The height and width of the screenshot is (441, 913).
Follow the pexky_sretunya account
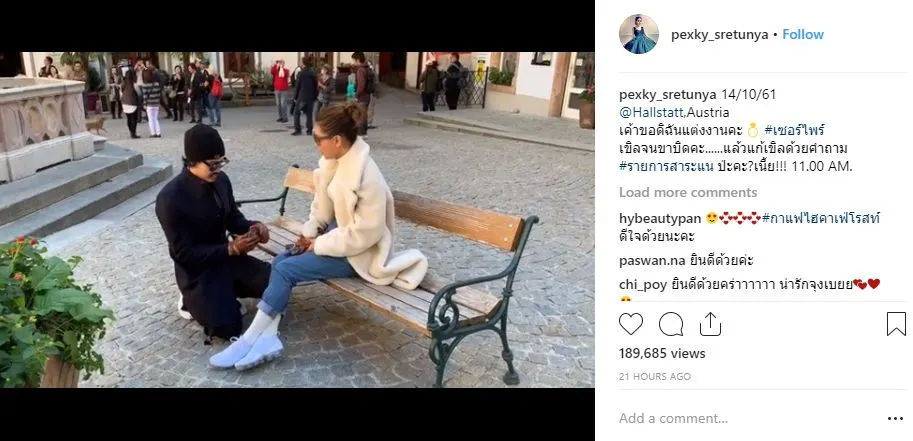[803, 34]
